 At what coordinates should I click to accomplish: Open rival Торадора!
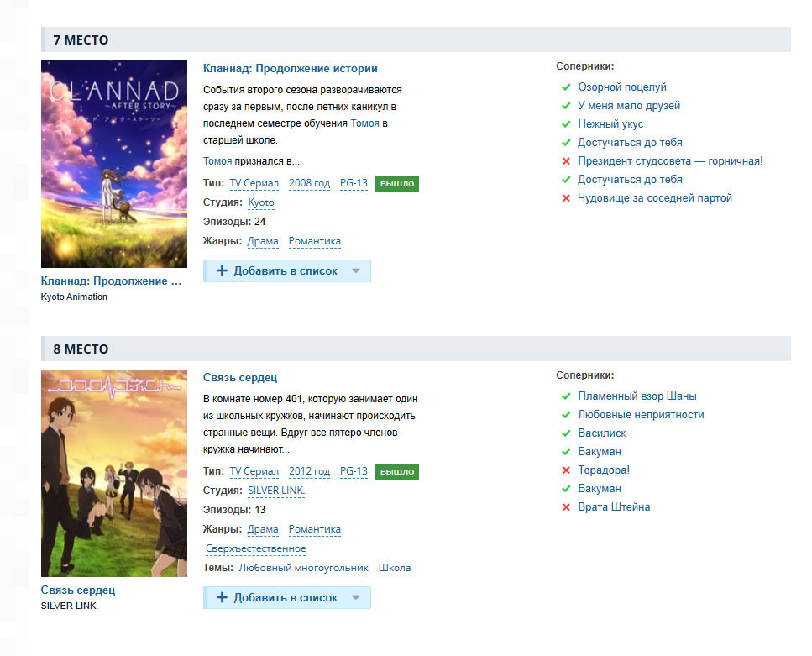(x=604, y=470)
